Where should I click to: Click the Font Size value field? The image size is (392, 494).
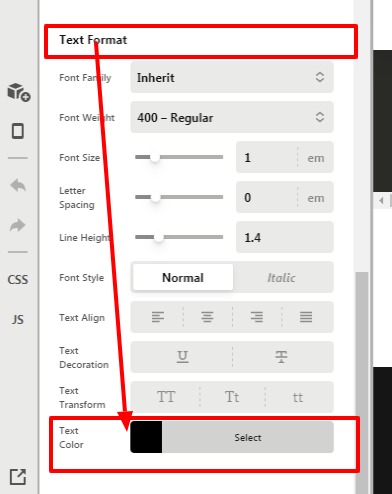[267, 157]
